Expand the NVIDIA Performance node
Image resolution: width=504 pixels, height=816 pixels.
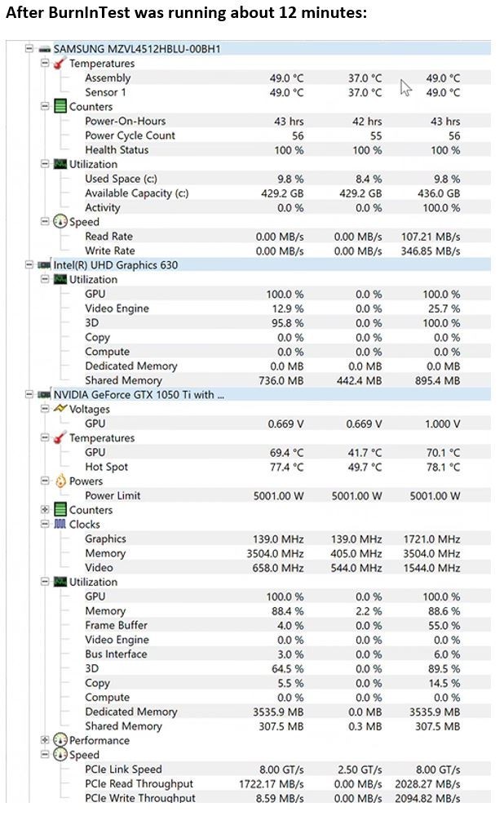[45, 740]
